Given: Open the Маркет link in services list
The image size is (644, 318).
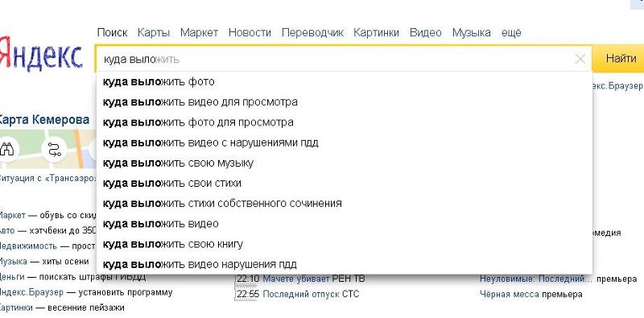Looking at the screenshot, I should coord(13,215).
